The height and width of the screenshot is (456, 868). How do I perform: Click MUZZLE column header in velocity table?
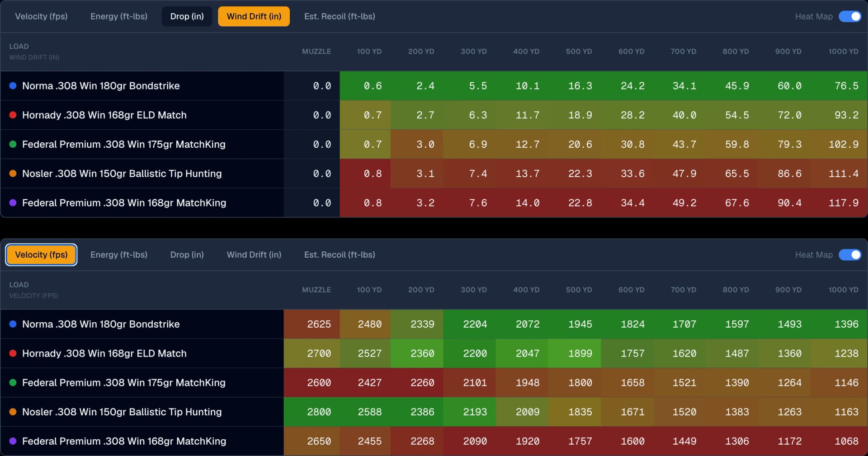(x=316, y=290)
